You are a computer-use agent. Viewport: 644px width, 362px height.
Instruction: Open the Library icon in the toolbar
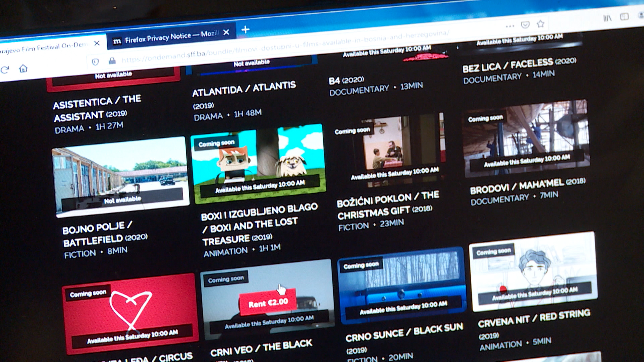point(607,18)
